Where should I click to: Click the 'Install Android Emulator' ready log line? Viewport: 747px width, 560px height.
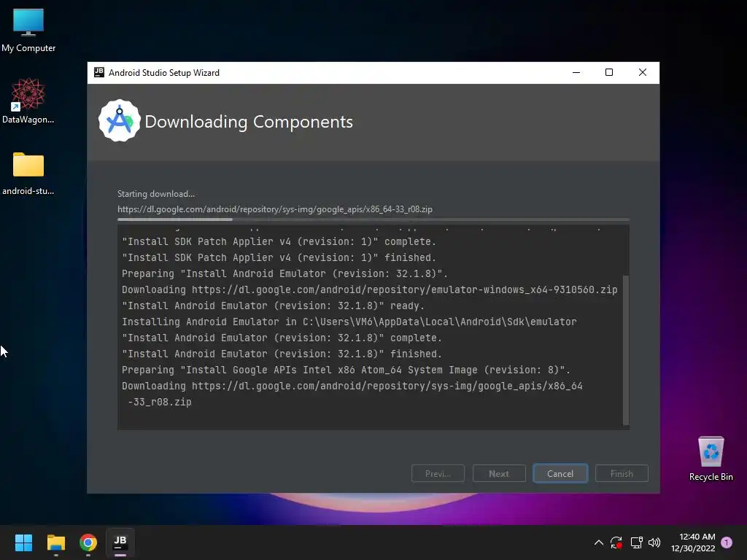(x=273, y=306)
